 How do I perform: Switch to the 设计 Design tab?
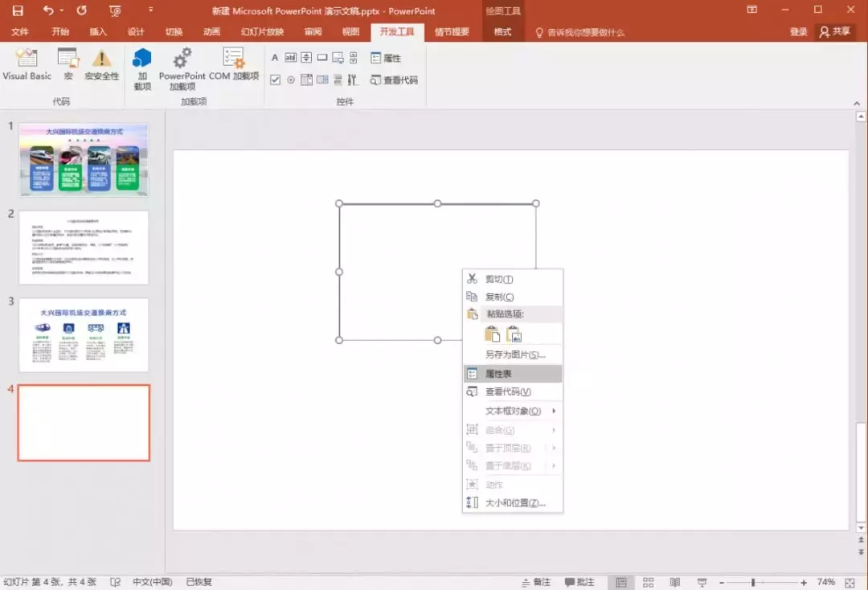pyautogui.click(x=136, y=31)
